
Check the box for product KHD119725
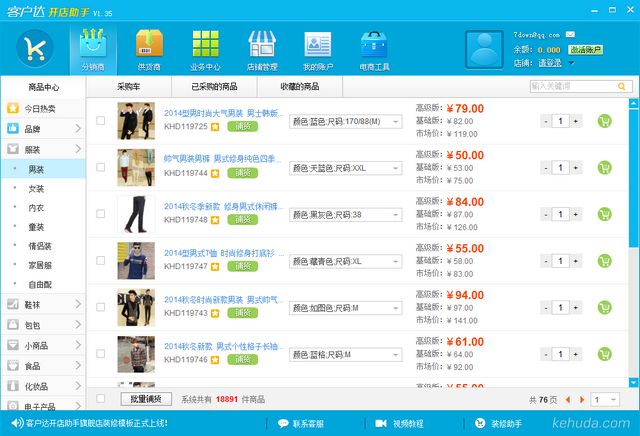pos(100,121)
